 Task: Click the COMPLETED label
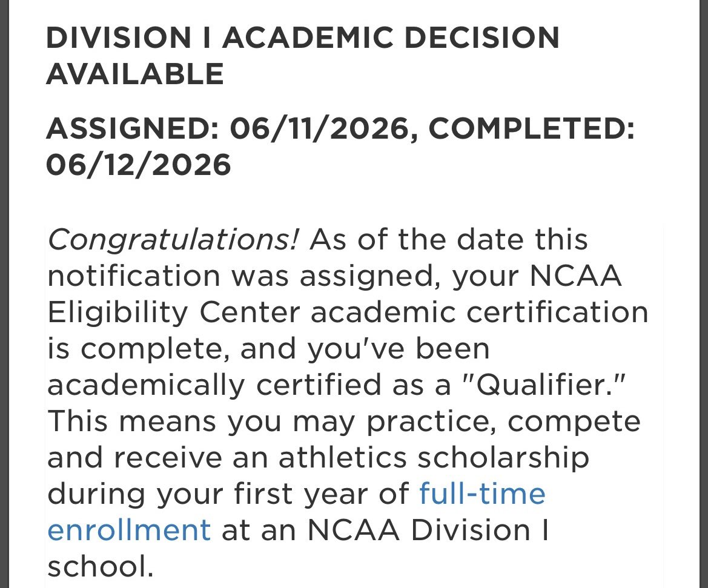[531, 128]
